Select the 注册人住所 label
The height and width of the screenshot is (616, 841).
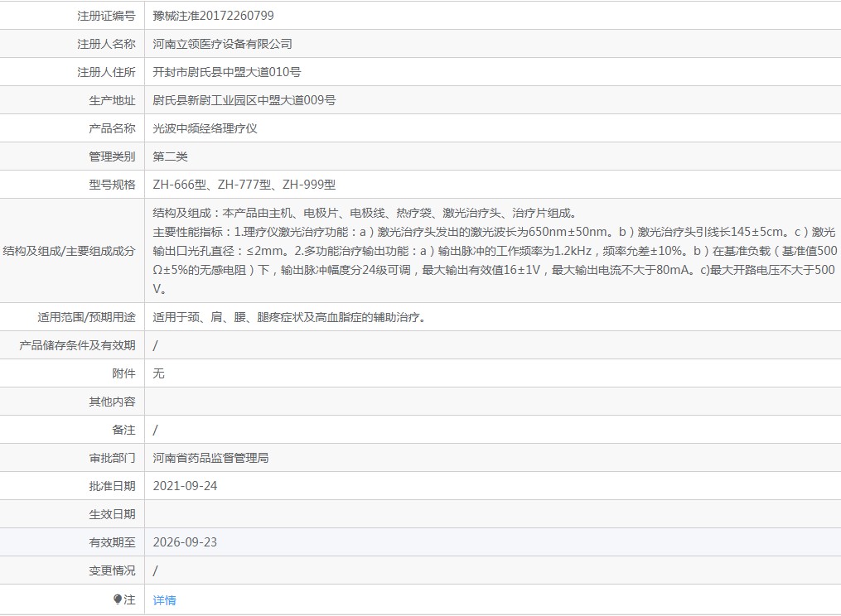[106, 72]
